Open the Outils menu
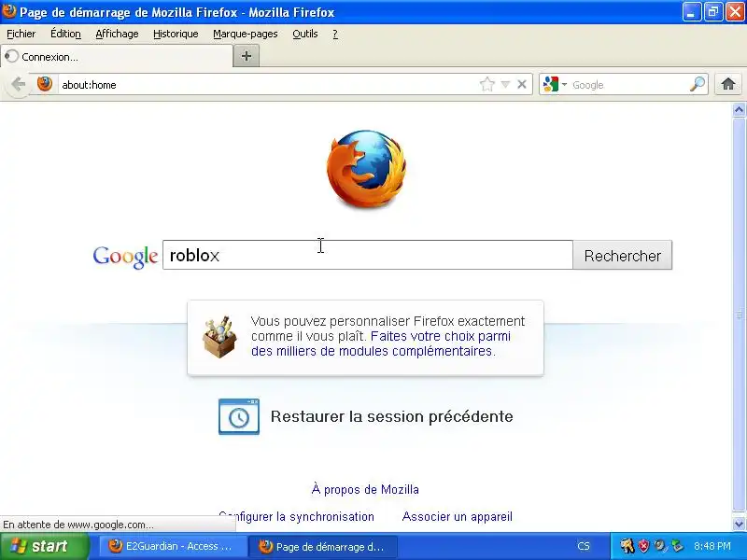Screen dimensions: 747x560 (x=305, y=34)
